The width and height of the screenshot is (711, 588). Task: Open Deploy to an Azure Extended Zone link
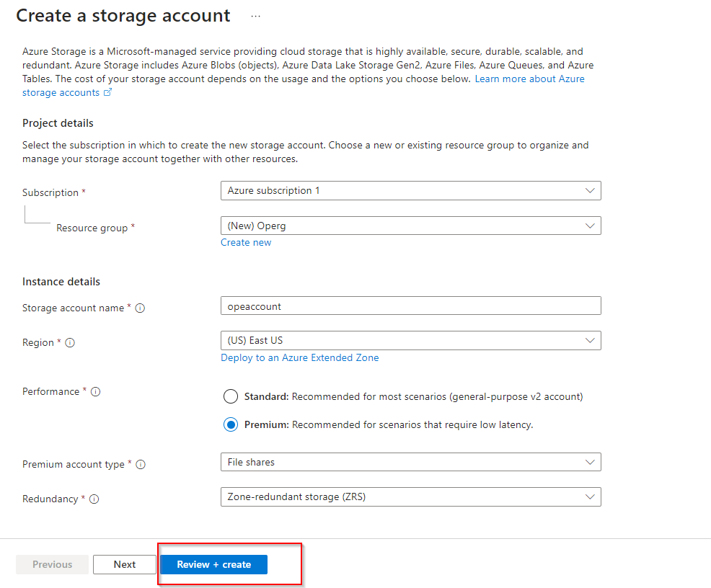pyautogui.click(x=299, y=357)
